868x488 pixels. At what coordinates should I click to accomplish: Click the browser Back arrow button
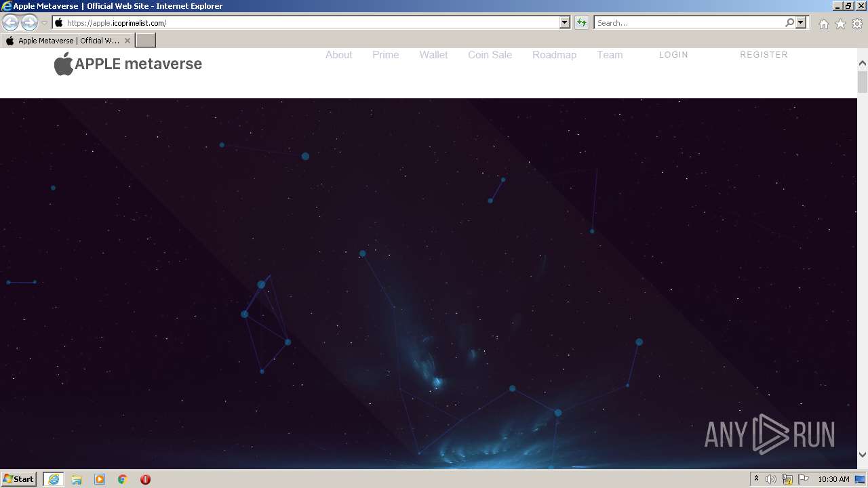click(x=11, y=22)
